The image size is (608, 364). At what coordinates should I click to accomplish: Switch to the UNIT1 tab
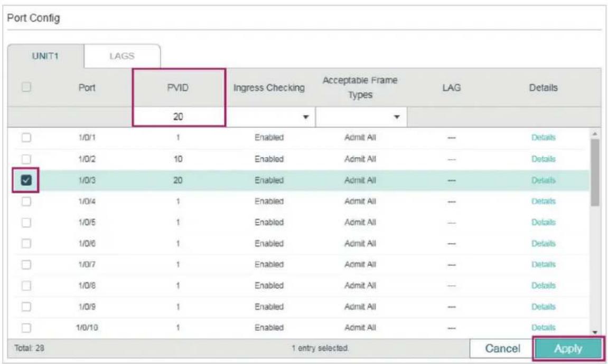pyautogui.click(x=45, y=56)
